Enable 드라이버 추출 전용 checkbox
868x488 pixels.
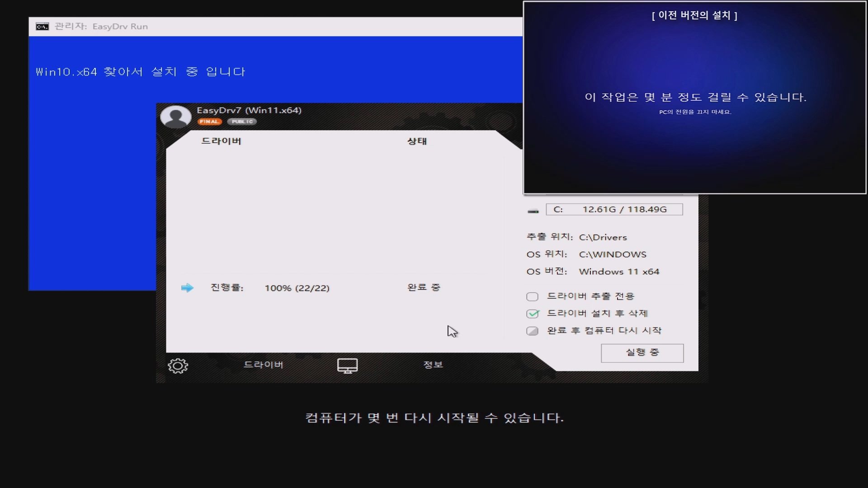coord(532,296)
